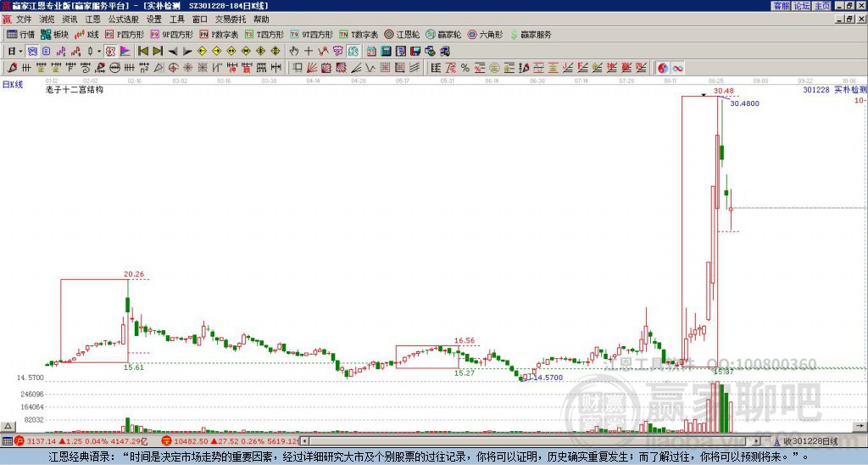
Task: Click the 论坛 forum link
Action: [x=801, y=5]
